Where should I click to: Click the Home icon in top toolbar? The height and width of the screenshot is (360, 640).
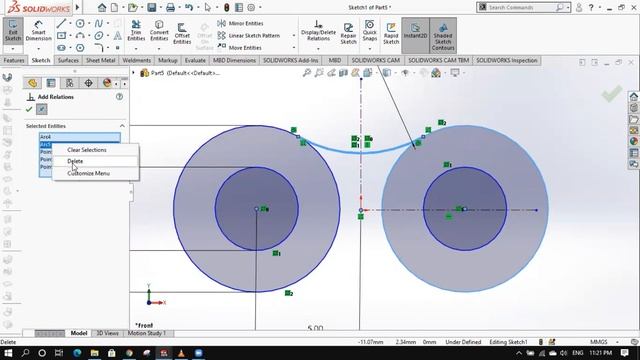pos(102,7)
